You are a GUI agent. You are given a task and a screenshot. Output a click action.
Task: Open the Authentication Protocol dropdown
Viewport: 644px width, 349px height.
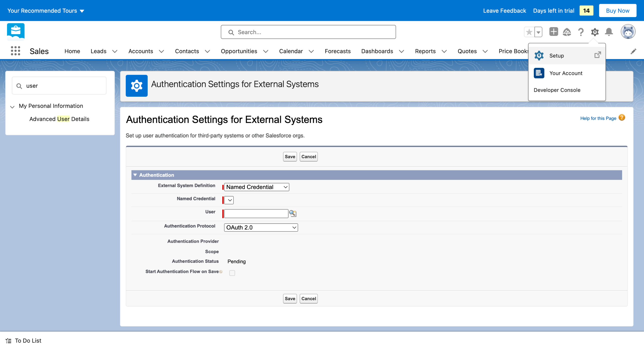tap(261, 227)
